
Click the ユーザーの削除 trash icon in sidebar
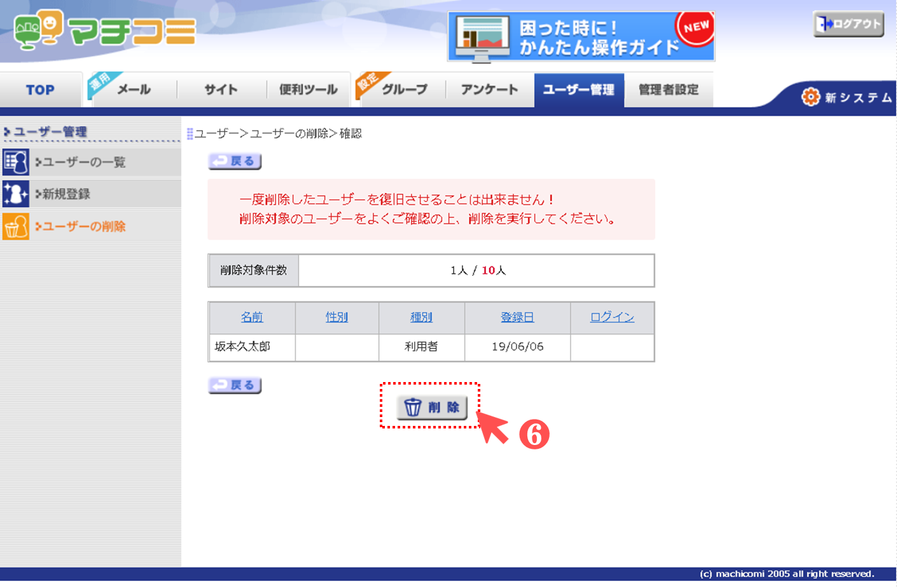[16, 226]
